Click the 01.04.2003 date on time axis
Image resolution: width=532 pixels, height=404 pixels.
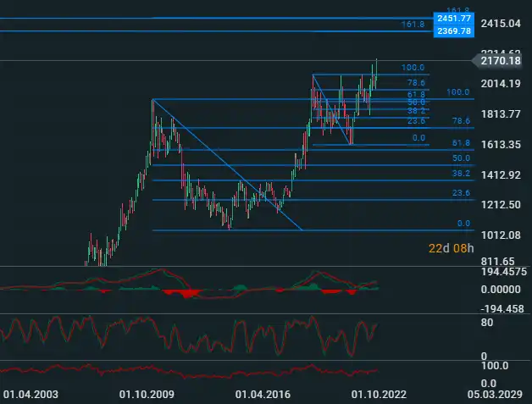pyautogui.click(x=31, y=394)
